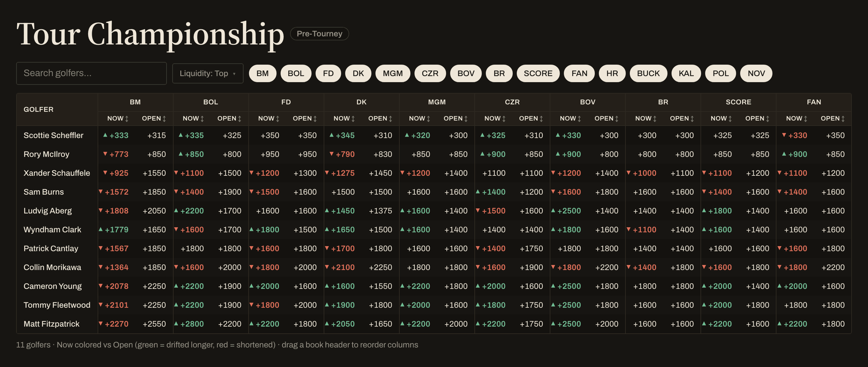Select the Tommy Fleetwood row name
The height and width of the screenshot is (367, 868).
(x=57, y=305)
